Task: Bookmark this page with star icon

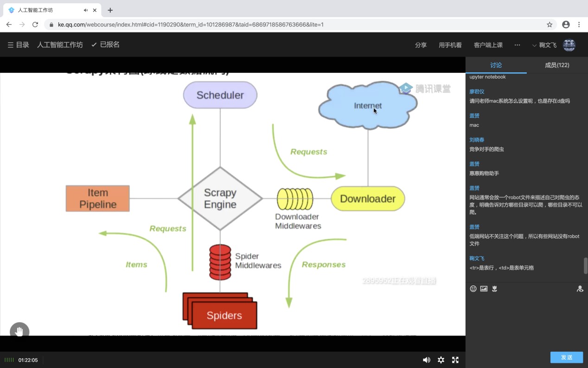Action: click(x=550, y=25)
